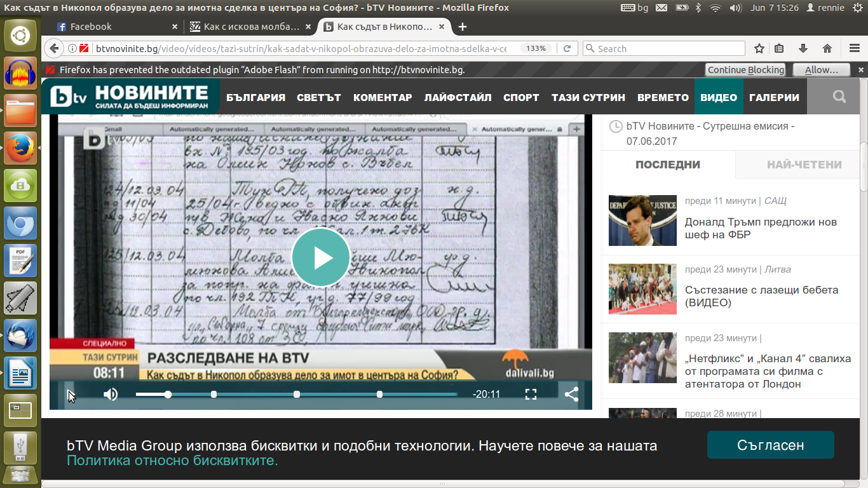Viewport: 868px width, 488px height.
Task: Play the video with the large center button
Action: click(321, 258)
